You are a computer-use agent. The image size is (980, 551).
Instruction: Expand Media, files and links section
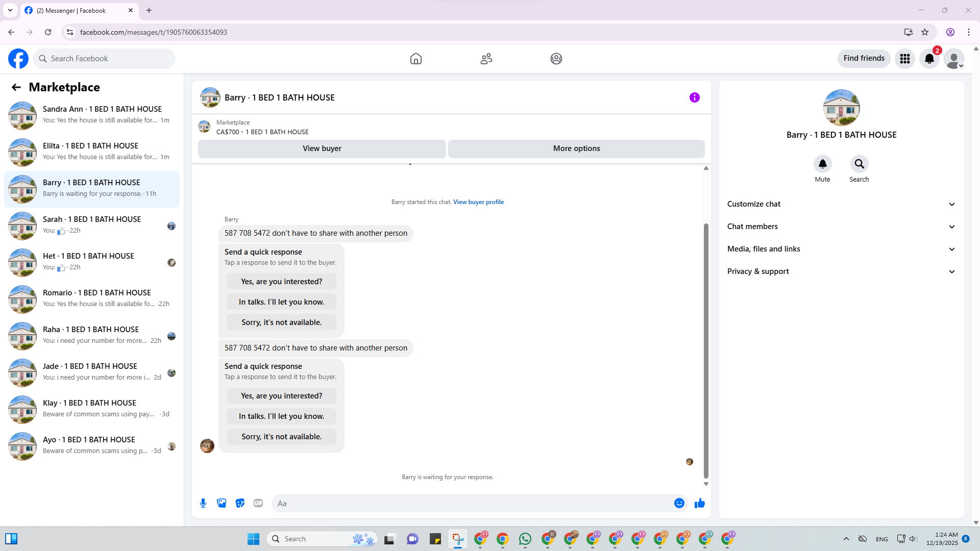[841, 249]
